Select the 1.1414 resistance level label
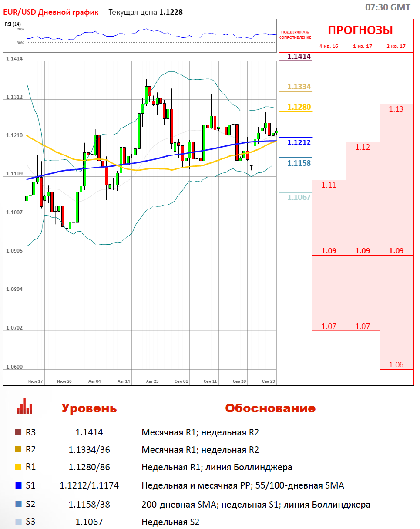Viewport: 420px width, 529px height. [299, 57]
